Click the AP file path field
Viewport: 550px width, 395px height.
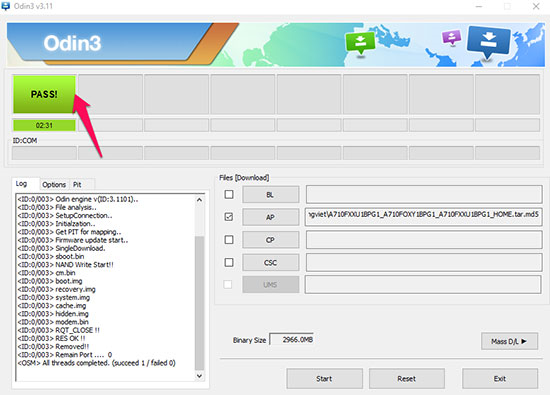pyautogui.click(x=424, y=217)
